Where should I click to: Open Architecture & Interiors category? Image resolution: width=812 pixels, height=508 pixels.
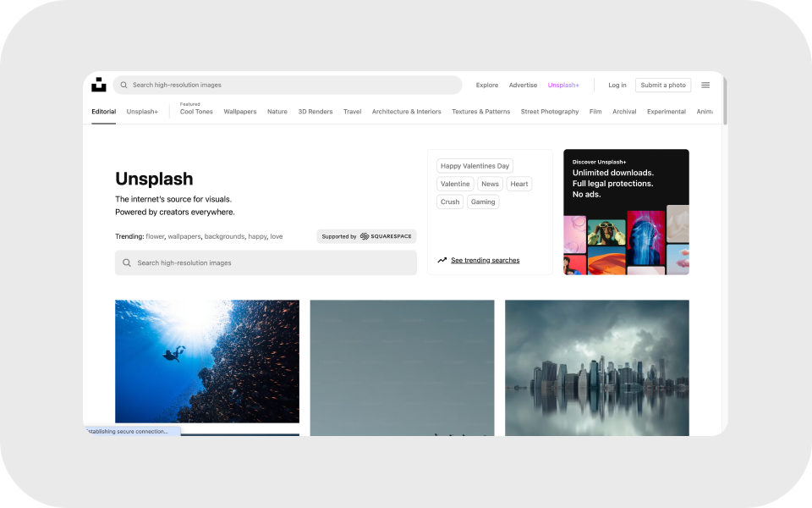click(x=406, y=112)
